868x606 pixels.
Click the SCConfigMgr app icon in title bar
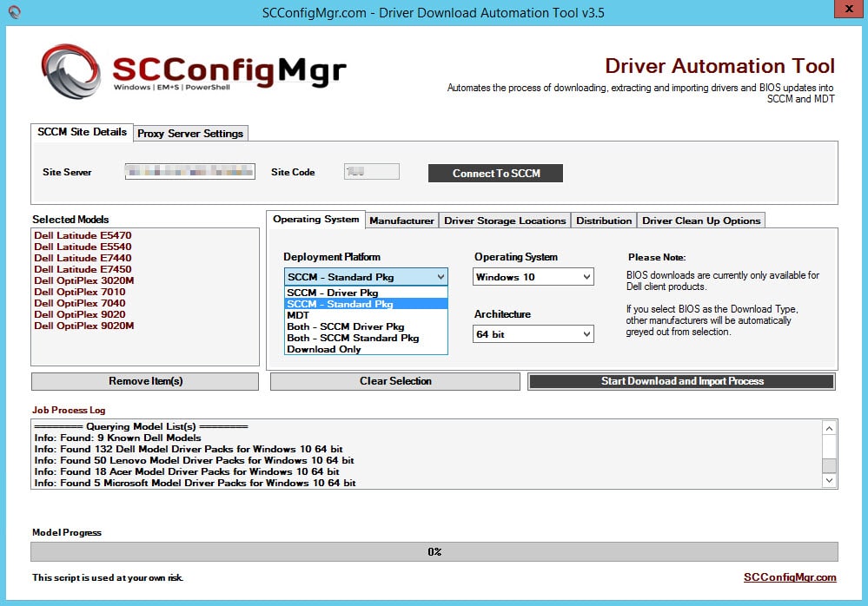click(x=15, y=12)
